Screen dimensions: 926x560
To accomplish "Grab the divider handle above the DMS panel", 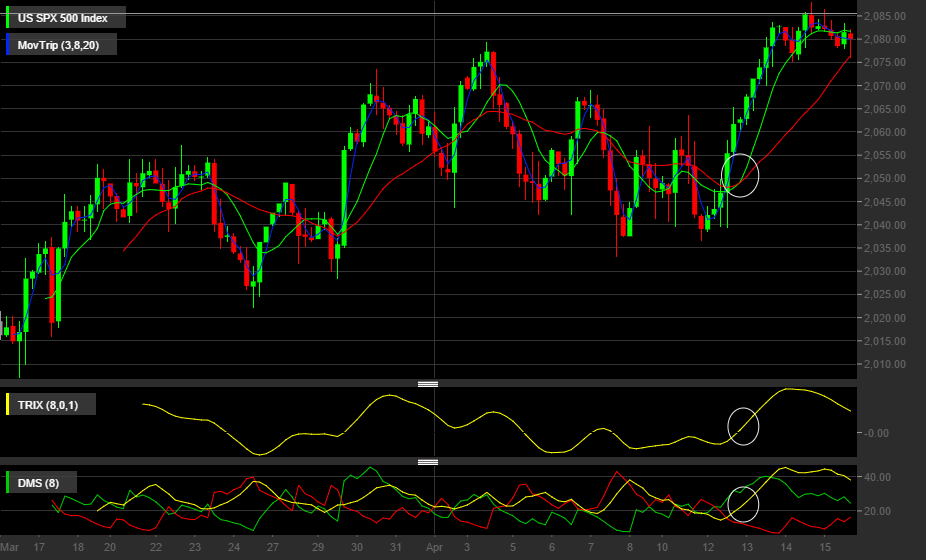I will [x=428, y=462].
